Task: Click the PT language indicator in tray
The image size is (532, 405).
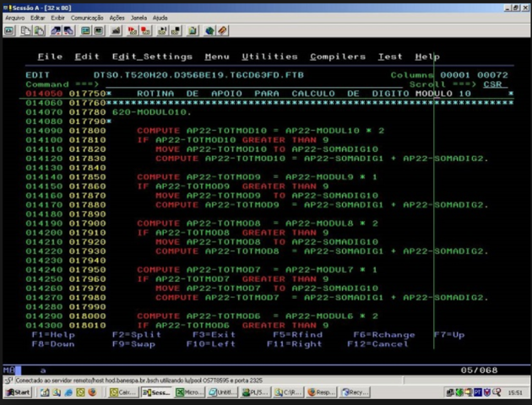Action: [478, 392]
